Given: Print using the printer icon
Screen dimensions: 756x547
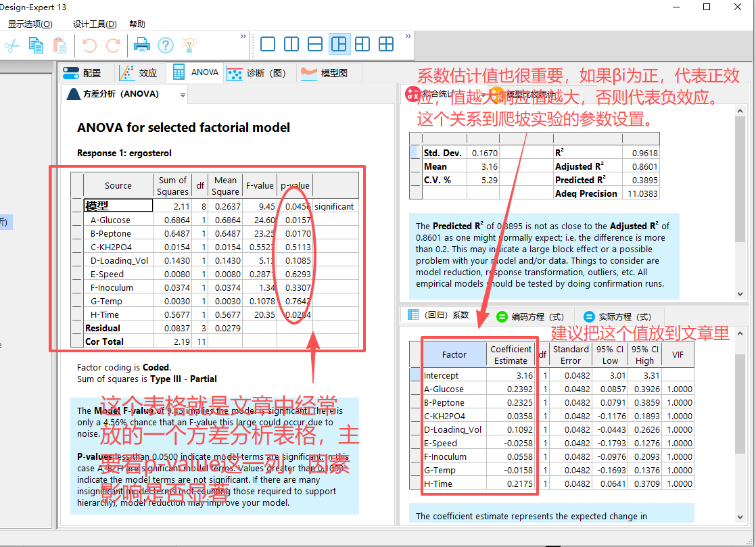Looking at the screenshot, I should [x=141, y=45].
